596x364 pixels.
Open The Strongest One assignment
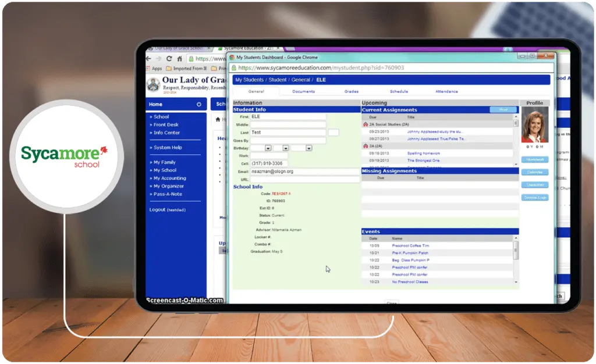[423, 160]
